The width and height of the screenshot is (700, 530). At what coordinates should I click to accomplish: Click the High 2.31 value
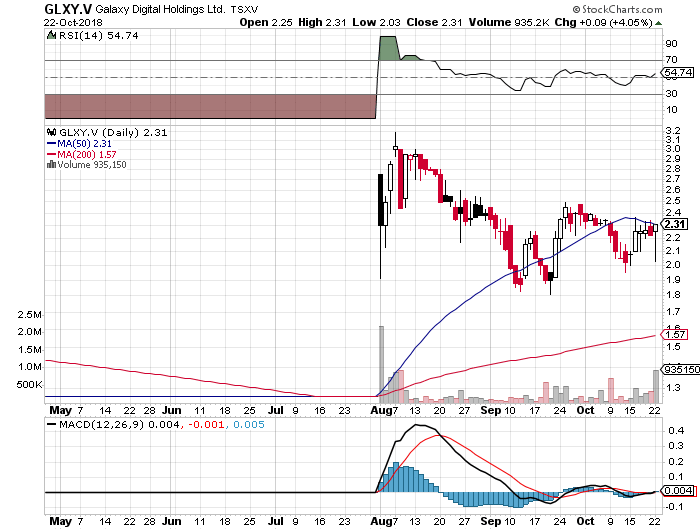(322, 22)
